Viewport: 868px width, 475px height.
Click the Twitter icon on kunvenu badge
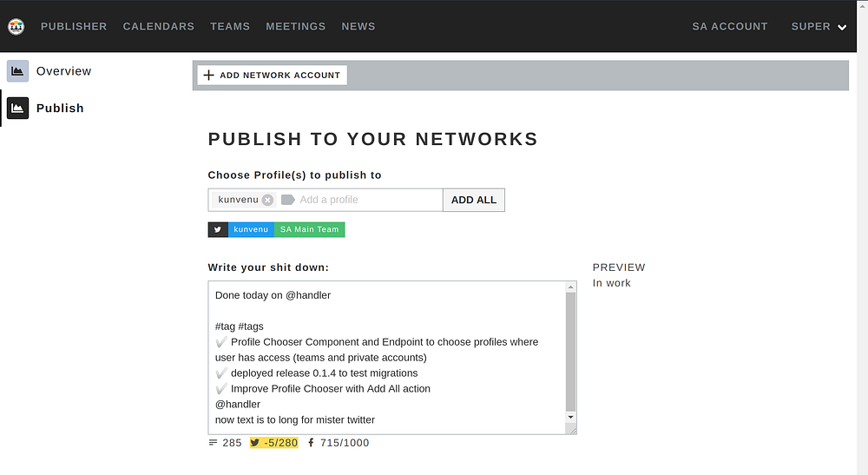point(218,230)
